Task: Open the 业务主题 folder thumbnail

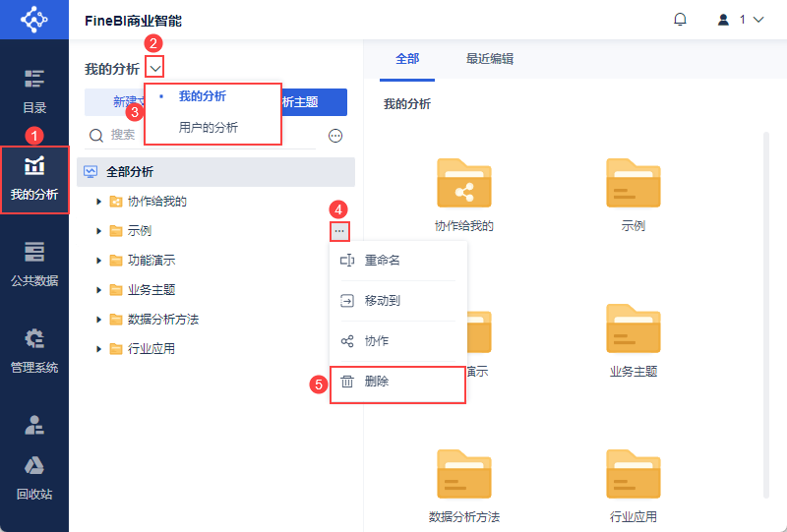Action: 633,328
